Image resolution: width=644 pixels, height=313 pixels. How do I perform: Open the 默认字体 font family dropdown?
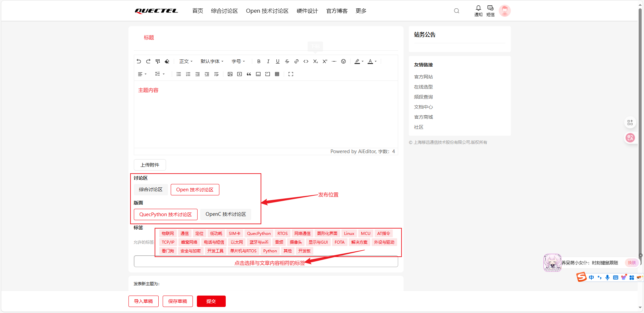(x=212, y=61)
